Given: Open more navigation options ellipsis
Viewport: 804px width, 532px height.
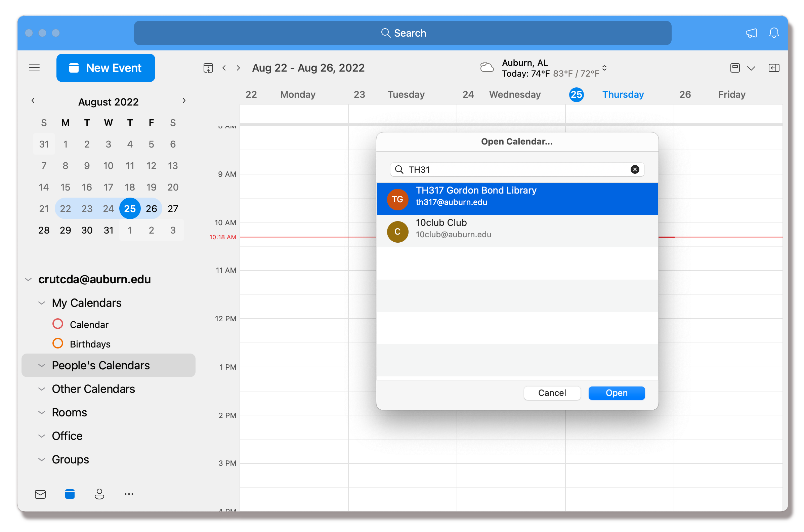Looking at the screenshot, I should [x=129, y=494].
